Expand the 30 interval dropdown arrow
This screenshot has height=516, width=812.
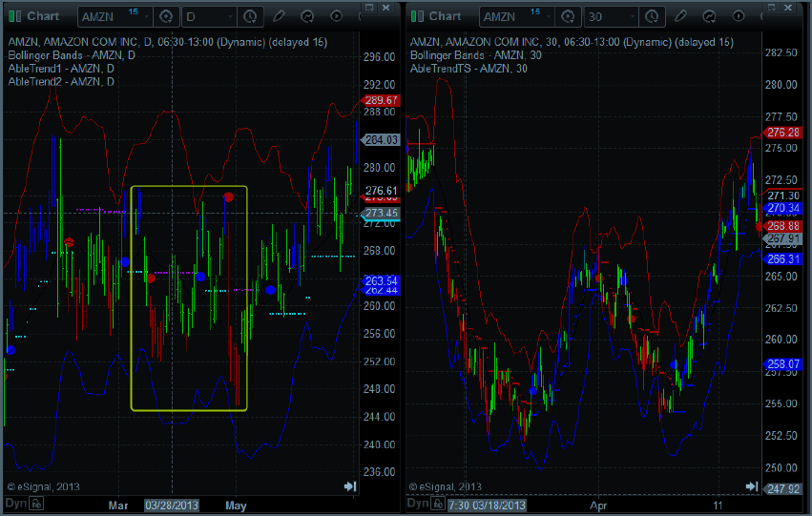tap(633, 17)
